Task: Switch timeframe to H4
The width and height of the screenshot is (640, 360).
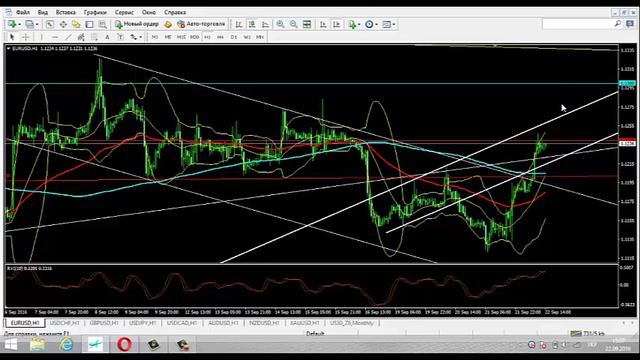Action: 220,37
